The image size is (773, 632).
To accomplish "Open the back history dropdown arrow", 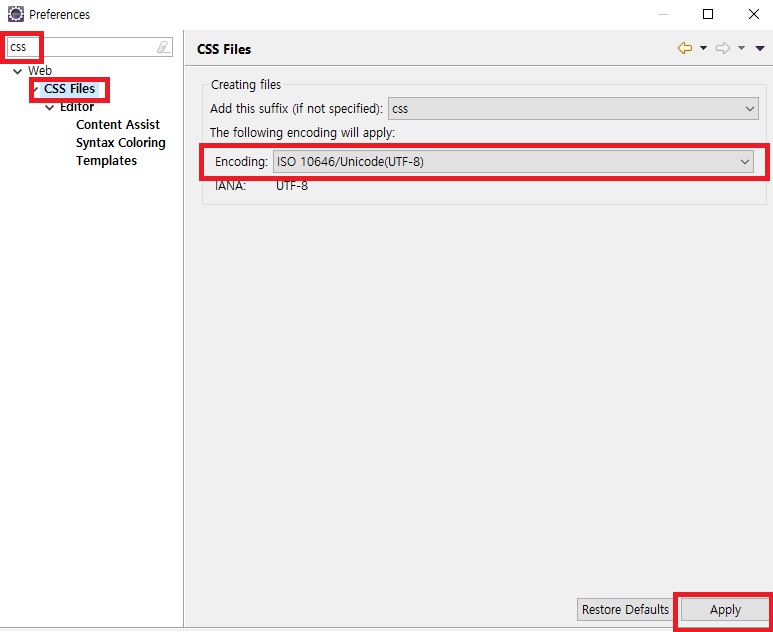I will pos(703,48).
